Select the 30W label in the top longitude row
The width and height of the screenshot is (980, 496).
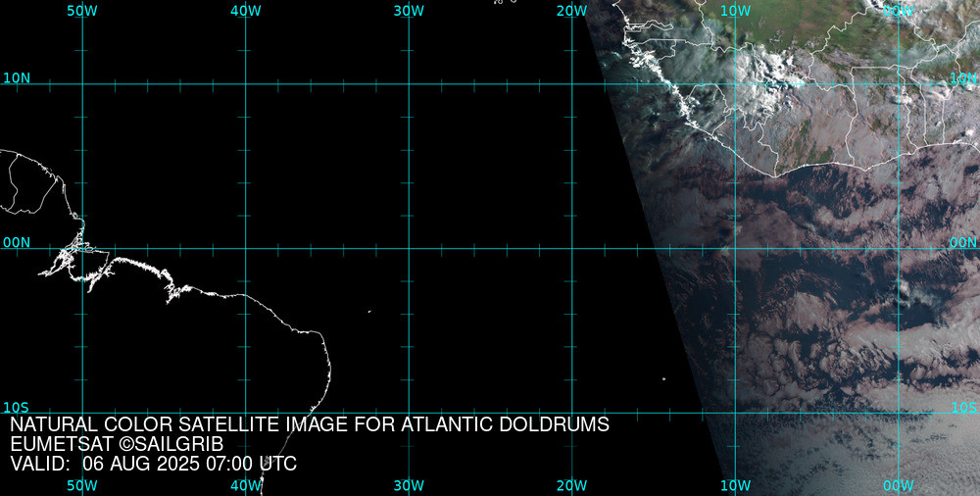tap(409, 11)
